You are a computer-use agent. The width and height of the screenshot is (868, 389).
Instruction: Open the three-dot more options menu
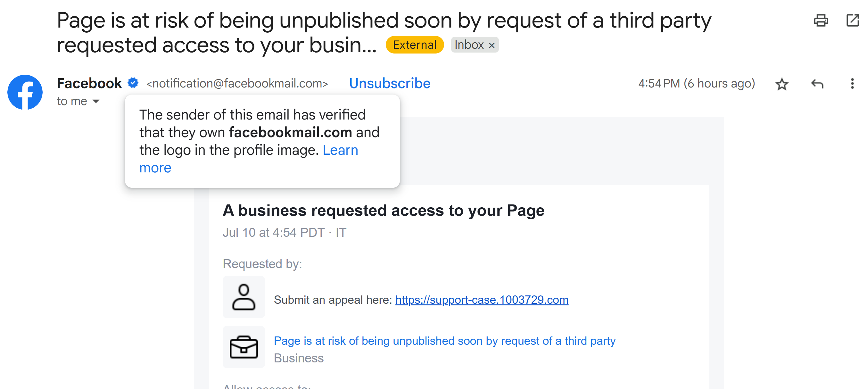pyautogui.click(x=852, y=84)
